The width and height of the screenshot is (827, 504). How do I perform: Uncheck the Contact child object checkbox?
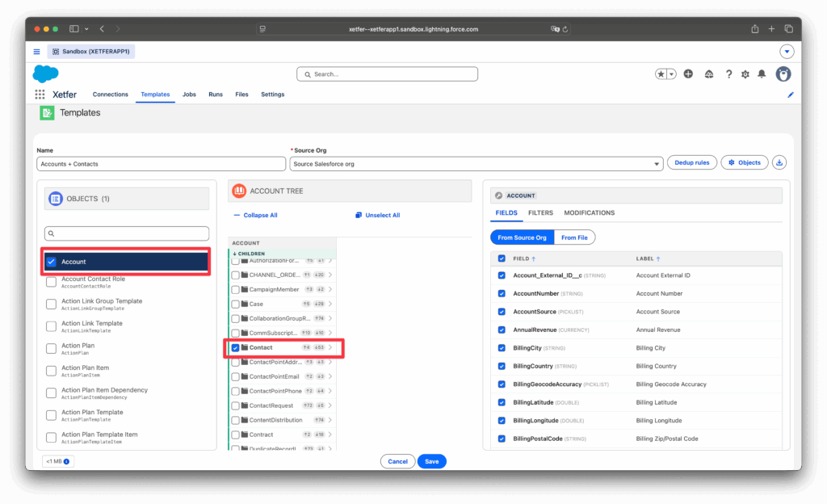point(235,348)
